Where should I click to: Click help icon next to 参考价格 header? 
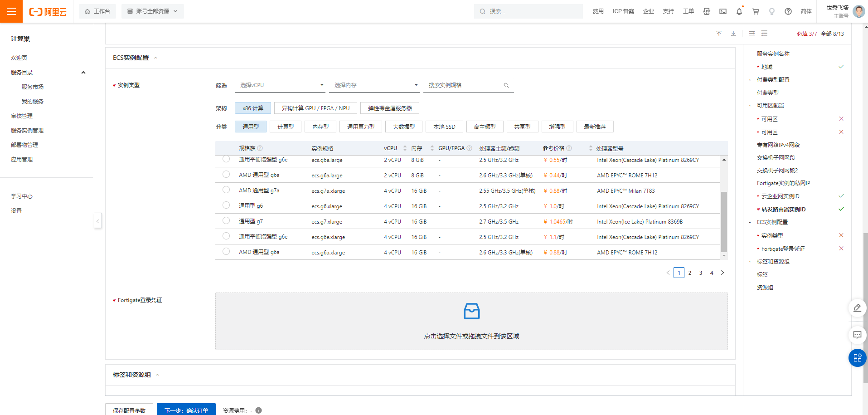coord(569,148)
